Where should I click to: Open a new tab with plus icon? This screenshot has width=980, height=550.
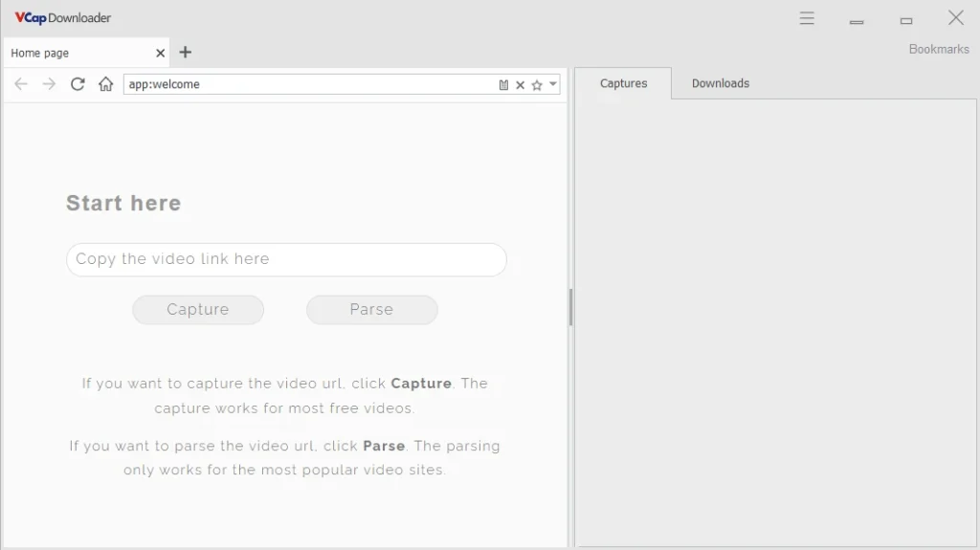pyautogui.click(x=186, y=53)
